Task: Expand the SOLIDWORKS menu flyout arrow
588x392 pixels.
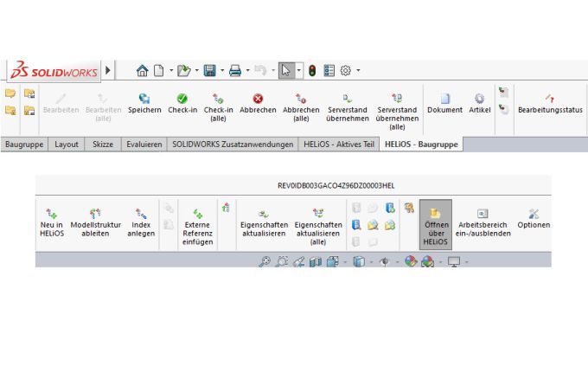Action: (x=108, y=70)
